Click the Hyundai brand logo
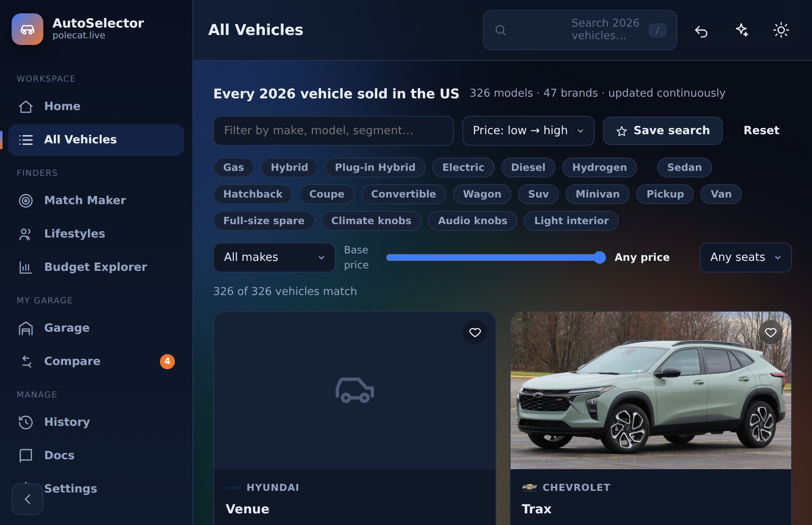This screenshot has height=525, width=812. [233, 487]
